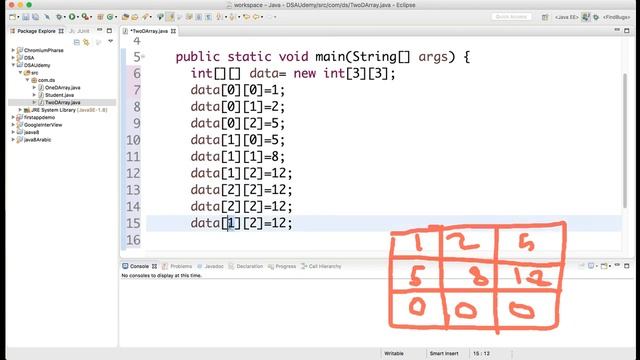This screenshot has height=360, width=640.
Task: Maximize the Console panel
Action: point(627,266)
